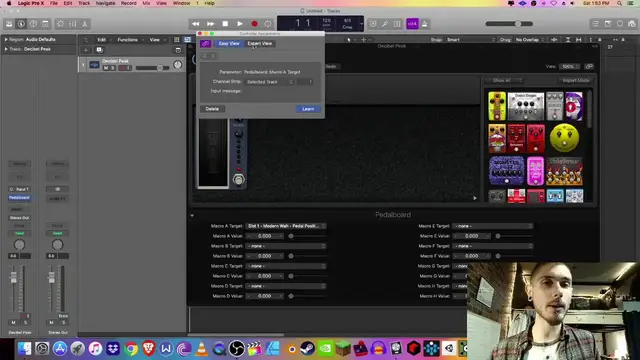Open Channel Strip Selected Track dropdown
The width and height of the screenshot is (640, 360).
point(269,82)
